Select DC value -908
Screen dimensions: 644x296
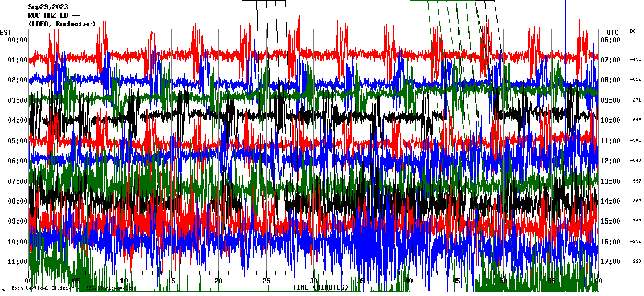635,141
